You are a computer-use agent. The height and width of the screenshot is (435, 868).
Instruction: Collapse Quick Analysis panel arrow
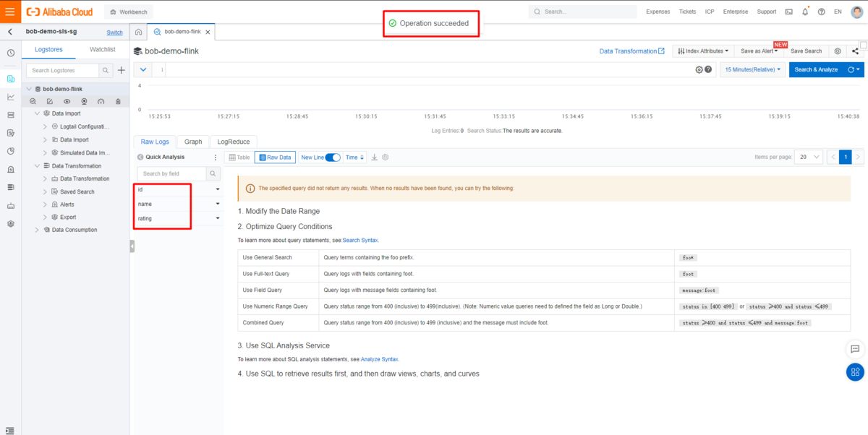140,157
